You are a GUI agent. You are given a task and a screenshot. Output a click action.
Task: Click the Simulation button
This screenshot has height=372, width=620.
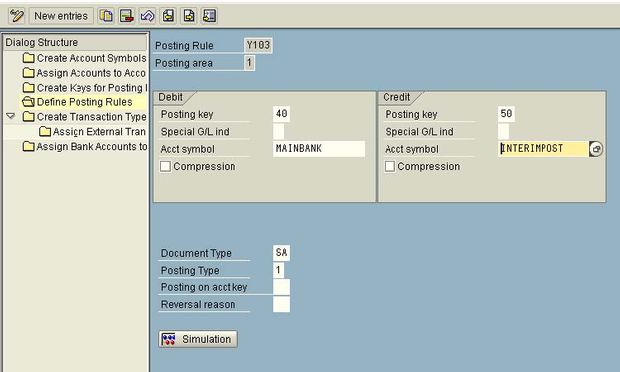(x=198, y=339)
